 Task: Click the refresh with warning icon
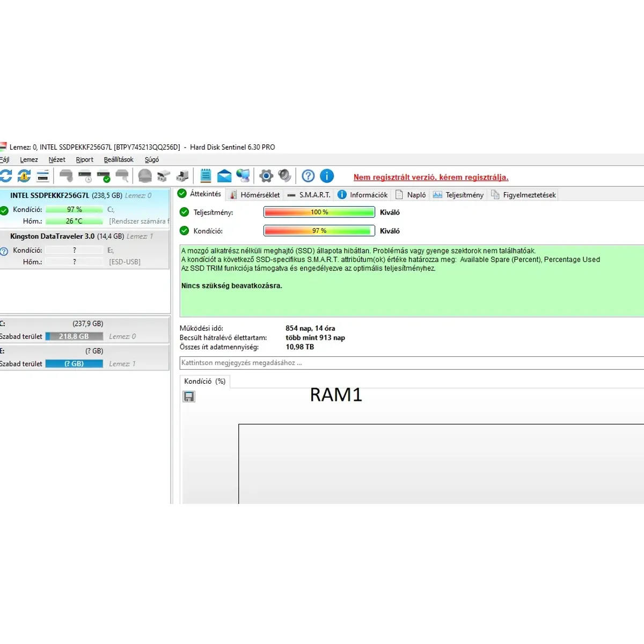coord(24,175)
